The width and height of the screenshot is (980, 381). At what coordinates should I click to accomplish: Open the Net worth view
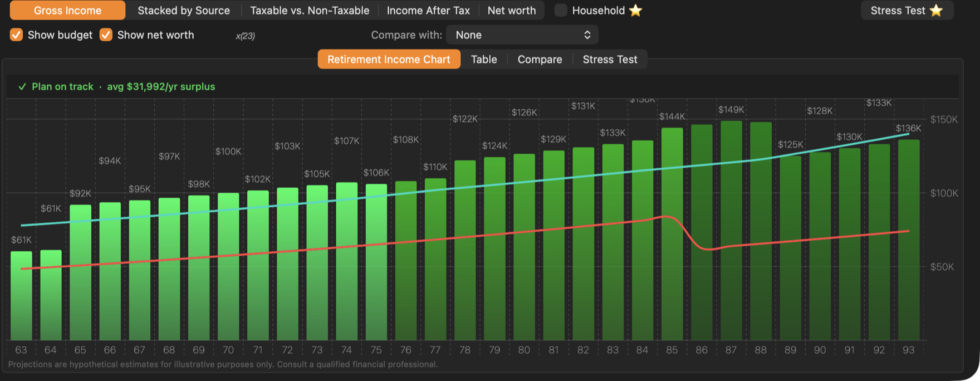pos(512,10)
